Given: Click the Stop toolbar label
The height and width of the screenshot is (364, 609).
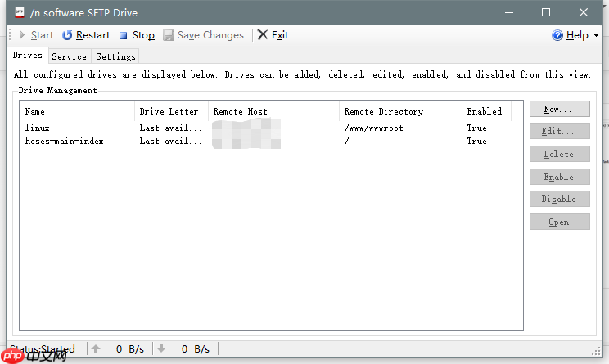Looking at the screenshot, I should 143,35.
